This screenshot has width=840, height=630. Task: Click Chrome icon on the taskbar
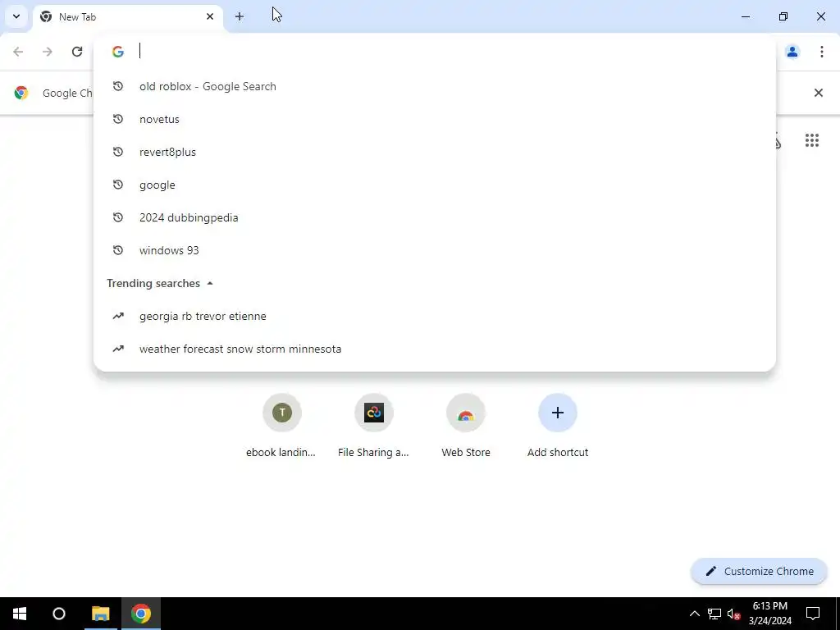click(141, 614)
